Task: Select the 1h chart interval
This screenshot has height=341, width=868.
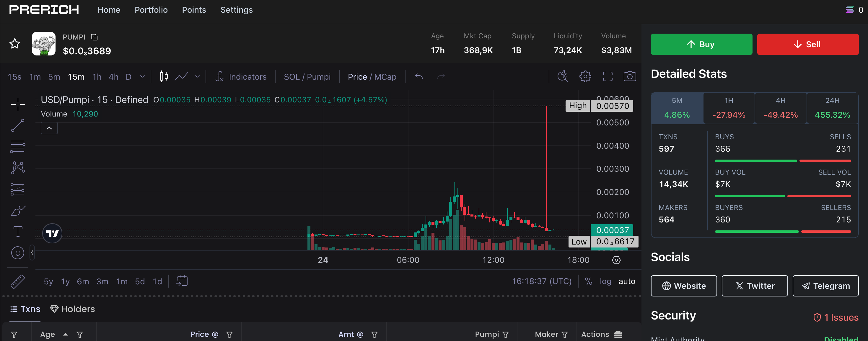Action: point(97,77)
